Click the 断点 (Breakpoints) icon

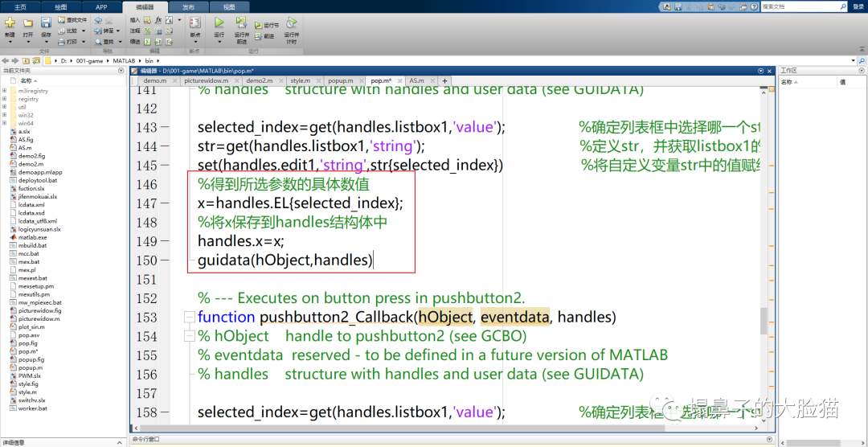[195, 23]
